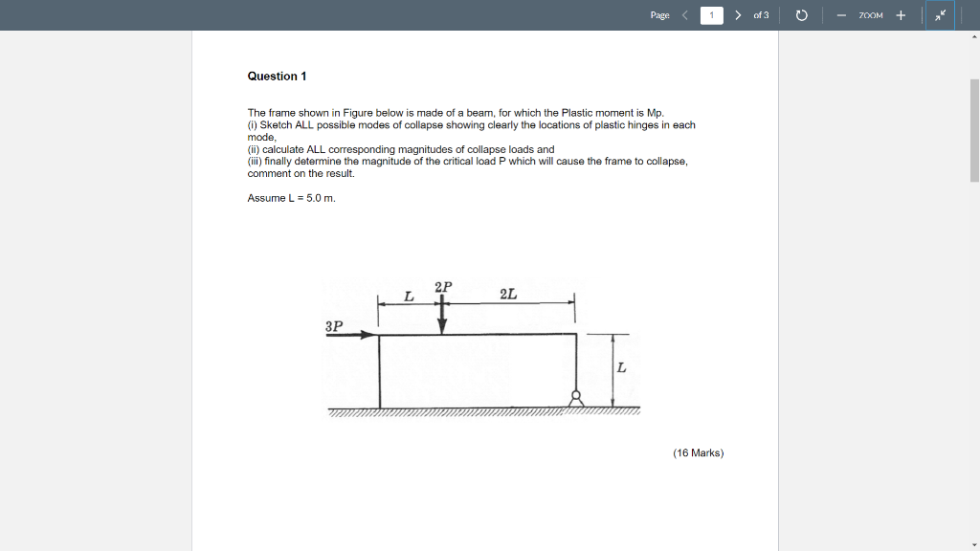This screenshot has width=980, height=551.
Task: Click the 'of 3' page count text
Action: click(761, 15)
